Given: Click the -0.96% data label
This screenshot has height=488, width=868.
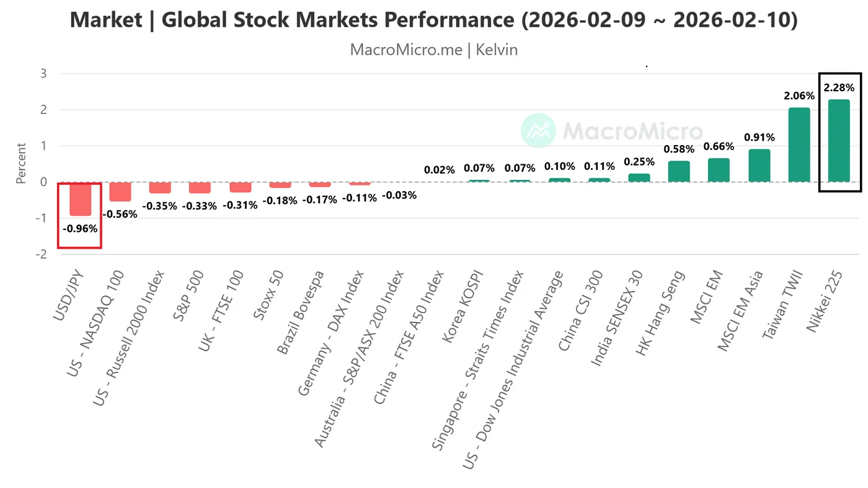Looking at the screenshot, I should click(80, 228).
